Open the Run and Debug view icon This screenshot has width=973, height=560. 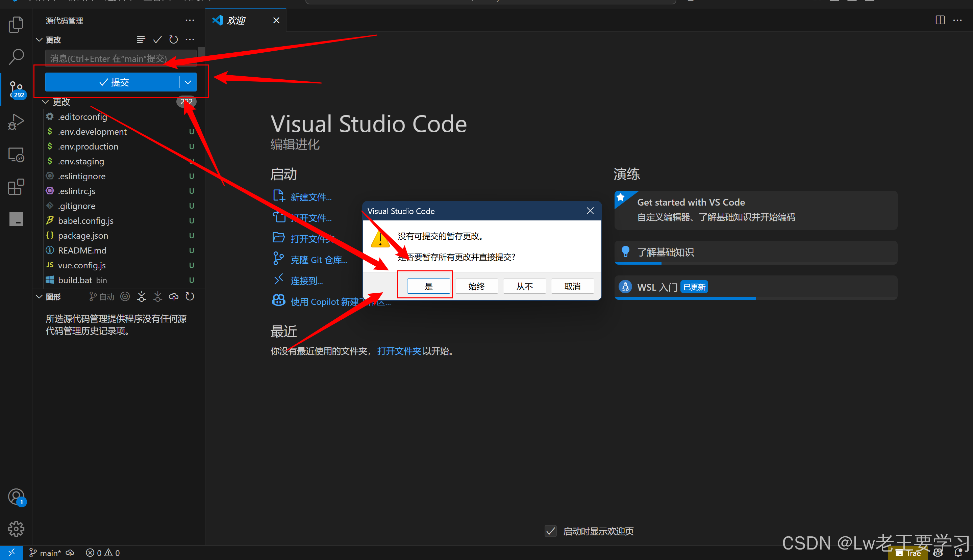[16, 122]
